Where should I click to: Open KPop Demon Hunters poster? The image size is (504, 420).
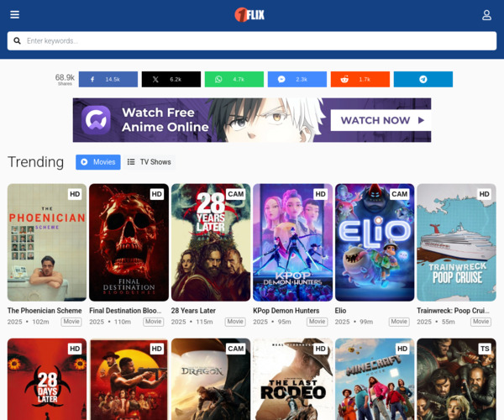[x=293, y=242]
